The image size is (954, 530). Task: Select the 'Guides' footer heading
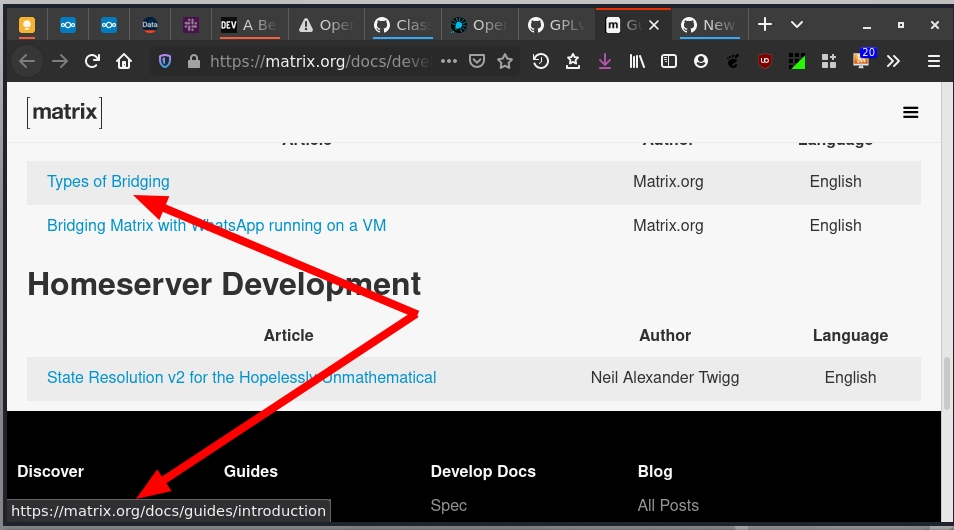tap(251, 471)
